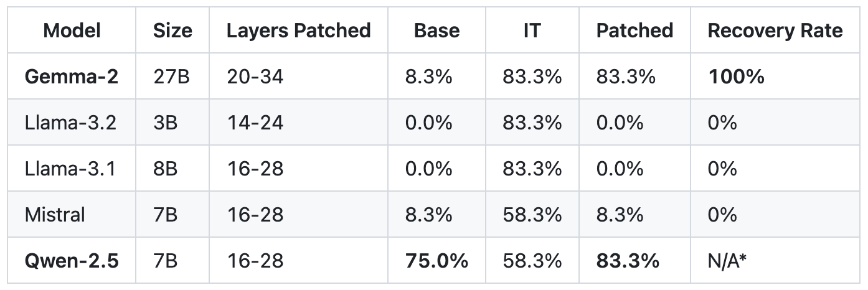Click the Layers Patched column header
The image size is (868, 290).
[x=298, y=30]
